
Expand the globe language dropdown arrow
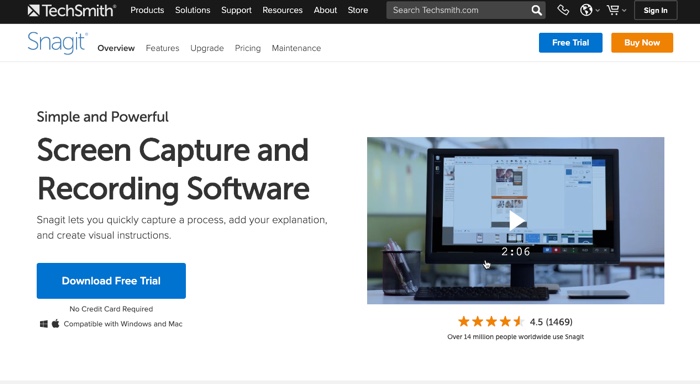pos(597,11)
